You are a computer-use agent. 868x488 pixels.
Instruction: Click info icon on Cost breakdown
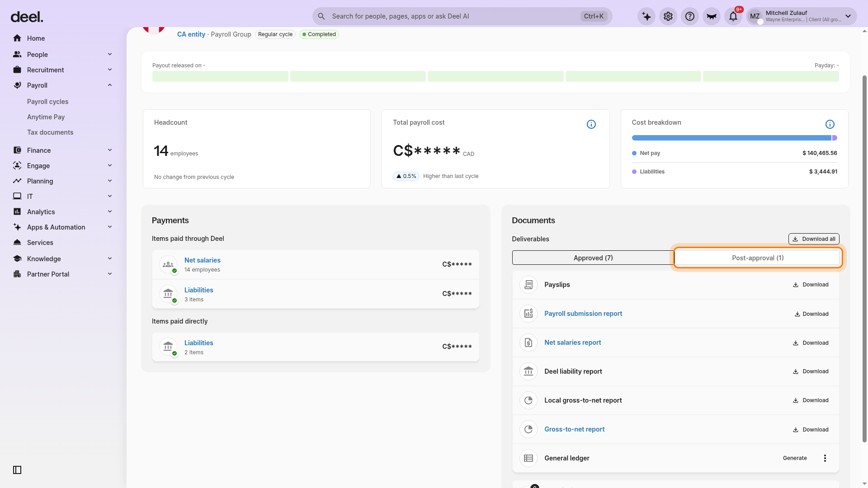tap(830, 124)
